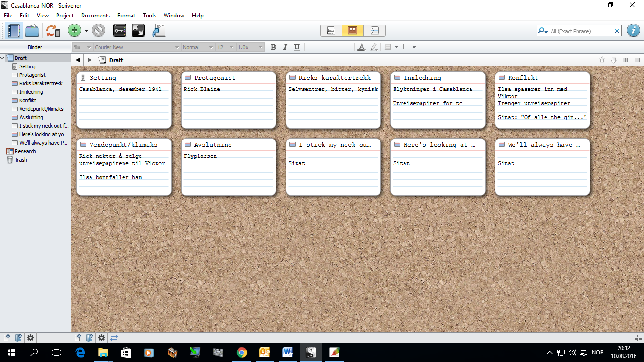644x362 pixels.
Task: Open the Format menu
Action: (x=126, y=15)
